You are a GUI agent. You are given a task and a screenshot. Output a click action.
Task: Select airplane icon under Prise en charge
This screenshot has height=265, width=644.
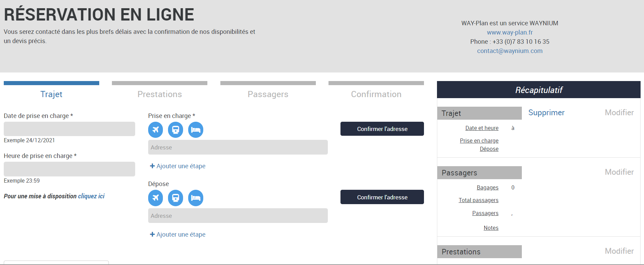pos(156,130)
